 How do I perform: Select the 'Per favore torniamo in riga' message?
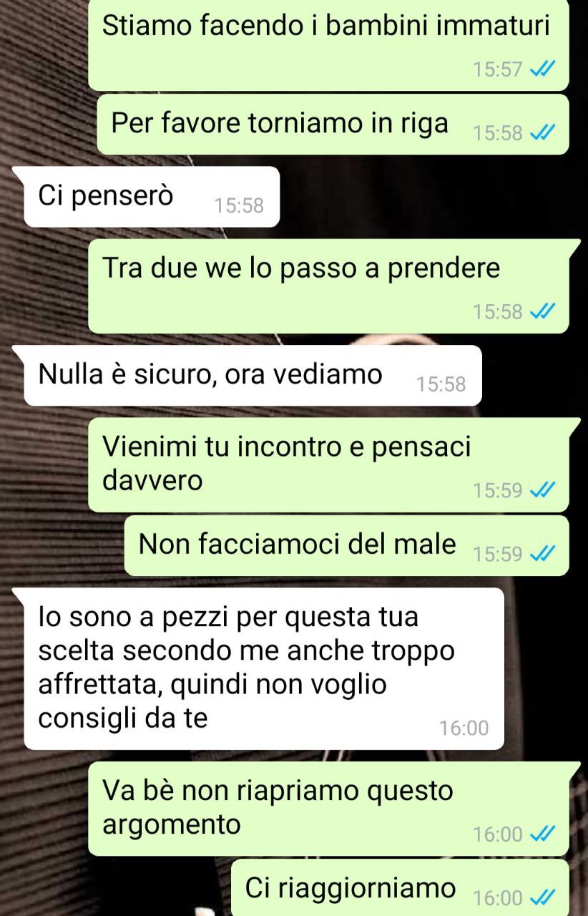[x=333, y=125]
